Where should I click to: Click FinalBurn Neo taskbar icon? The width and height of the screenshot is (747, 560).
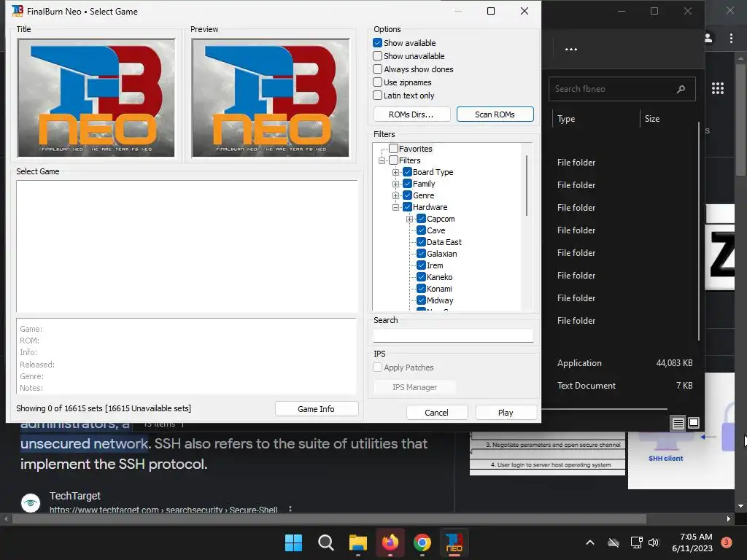click(x=454, y=542)
